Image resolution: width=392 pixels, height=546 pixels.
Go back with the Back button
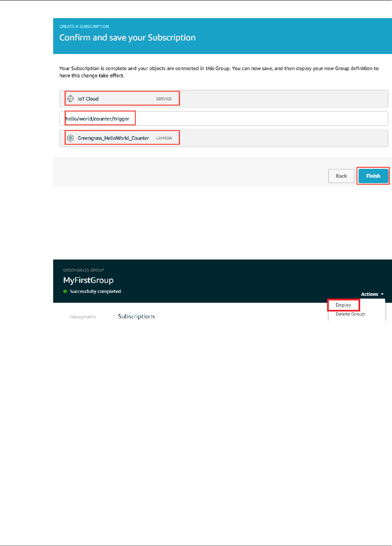click(341, 176)
